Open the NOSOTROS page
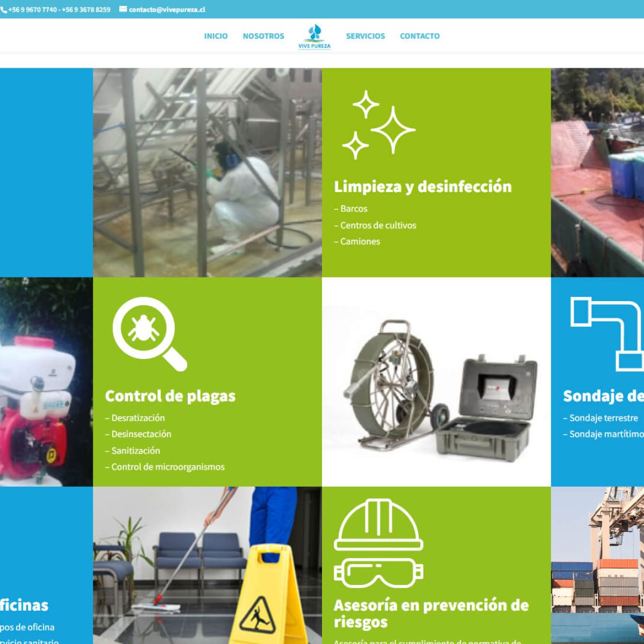This screenshot has height=644, width=644. (x=264, y=36)
